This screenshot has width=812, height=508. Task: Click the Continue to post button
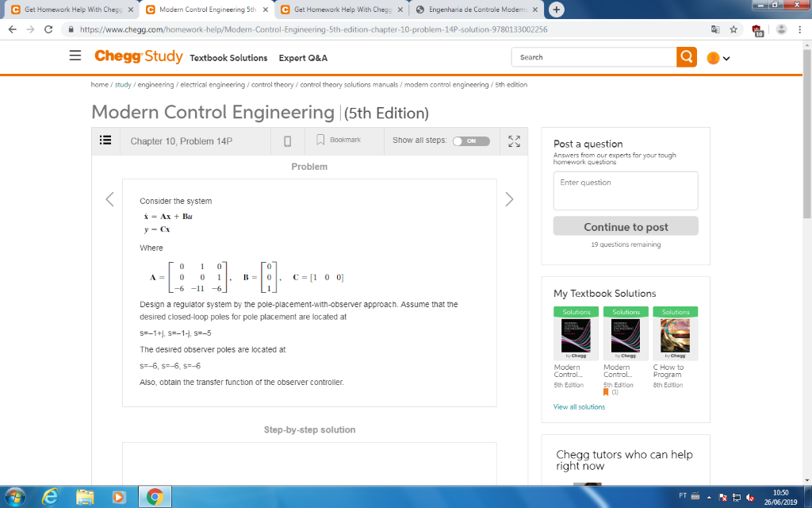(625, 225)
